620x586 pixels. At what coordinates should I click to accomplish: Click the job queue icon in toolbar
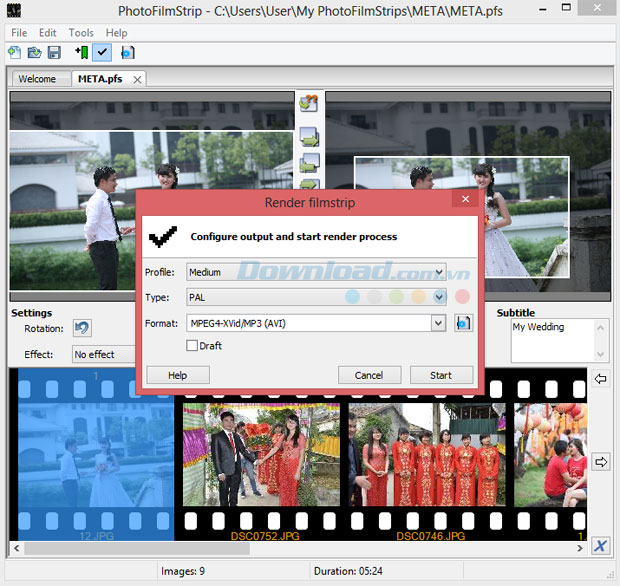click(x=127, y=53)
